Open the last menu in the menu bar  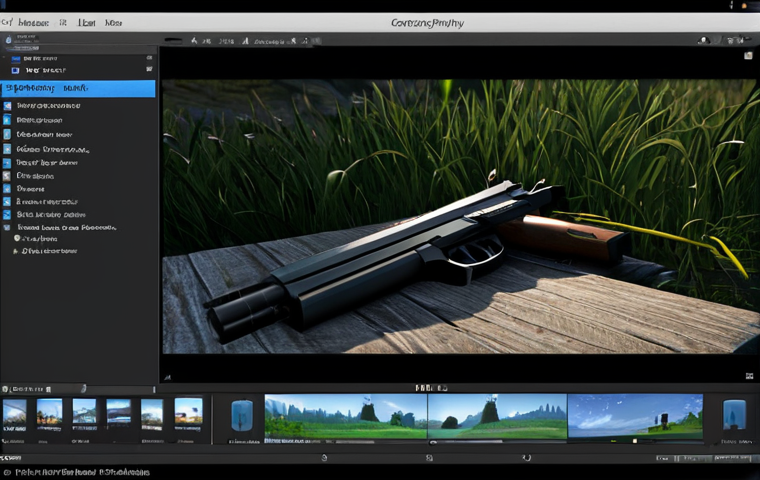pos(113,23)
